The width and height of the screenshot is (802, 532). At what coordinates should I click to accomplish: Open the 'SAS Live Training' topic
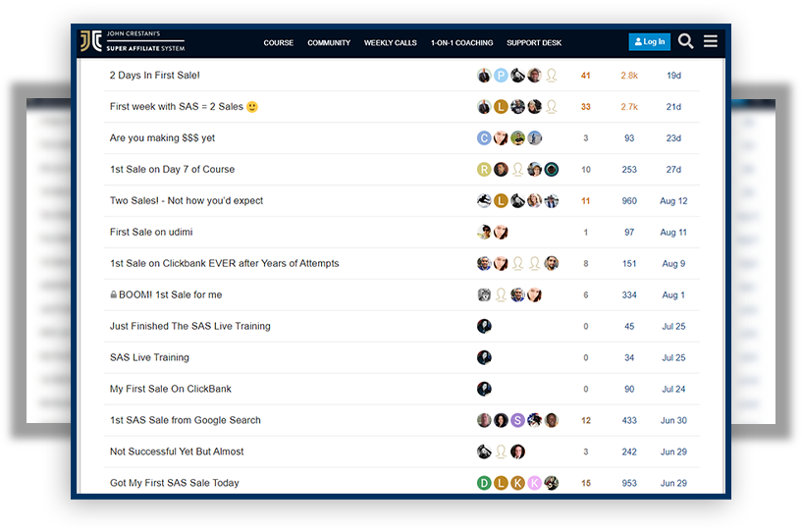[x=149, y=357]
